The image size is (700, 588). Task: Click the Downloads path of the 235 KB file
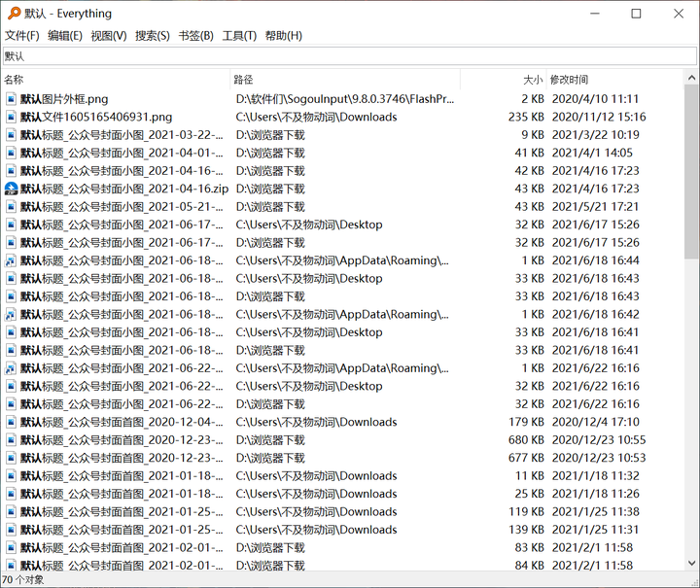317,117
